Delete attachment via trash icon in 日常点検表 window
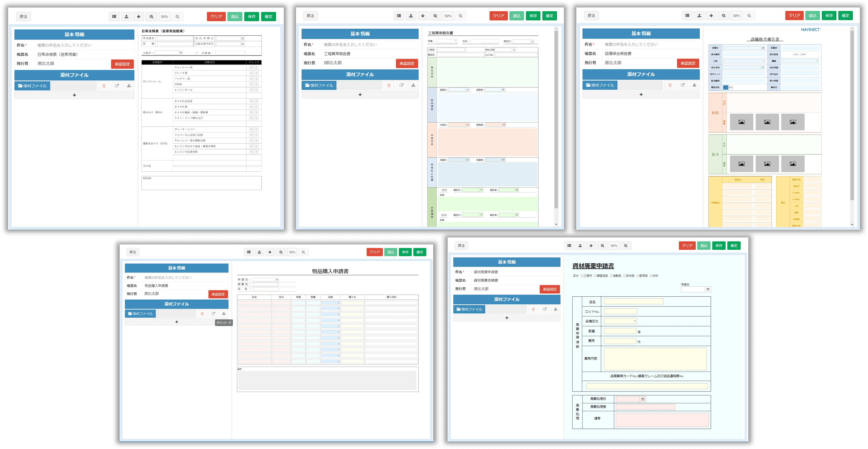The image size is (868, 449). [104, 86]
